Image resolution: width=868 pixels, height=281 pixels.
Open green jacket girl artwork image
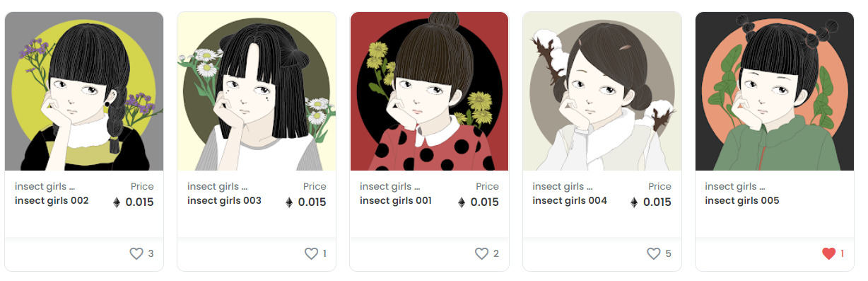click(775, 91)
